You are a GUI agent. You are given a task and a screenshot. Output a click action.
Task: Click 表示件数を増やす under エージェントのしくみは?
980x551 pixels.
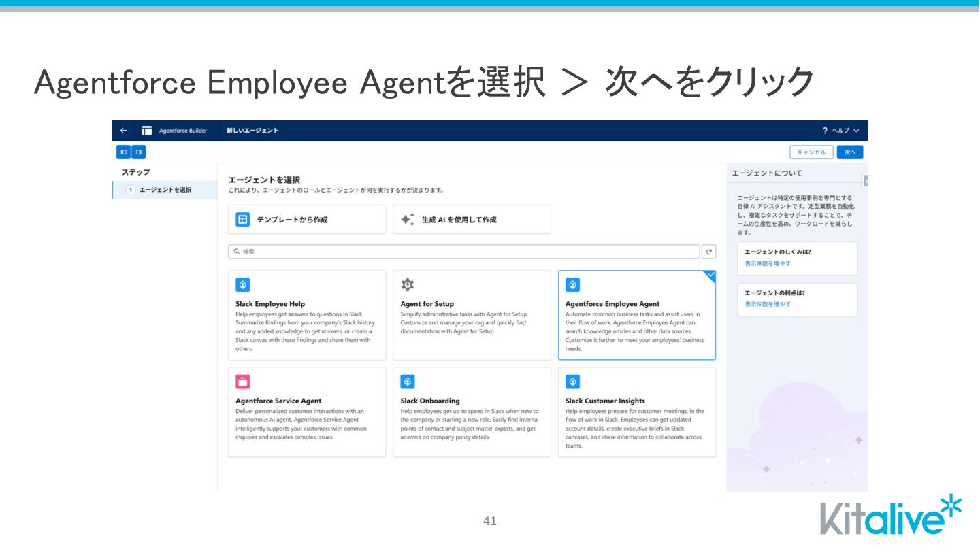pos(768,263)
